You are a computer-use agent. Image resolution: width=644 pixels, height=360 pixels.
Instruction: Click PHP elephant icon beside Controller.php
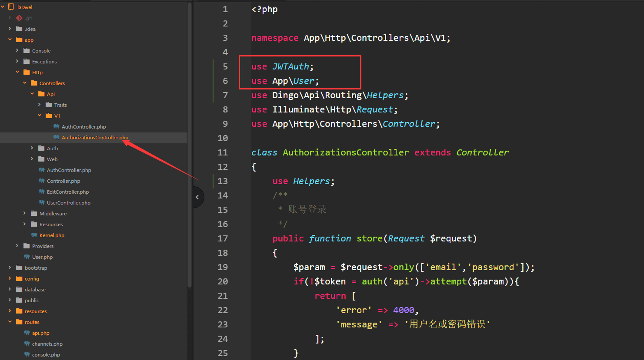point(41,181)
